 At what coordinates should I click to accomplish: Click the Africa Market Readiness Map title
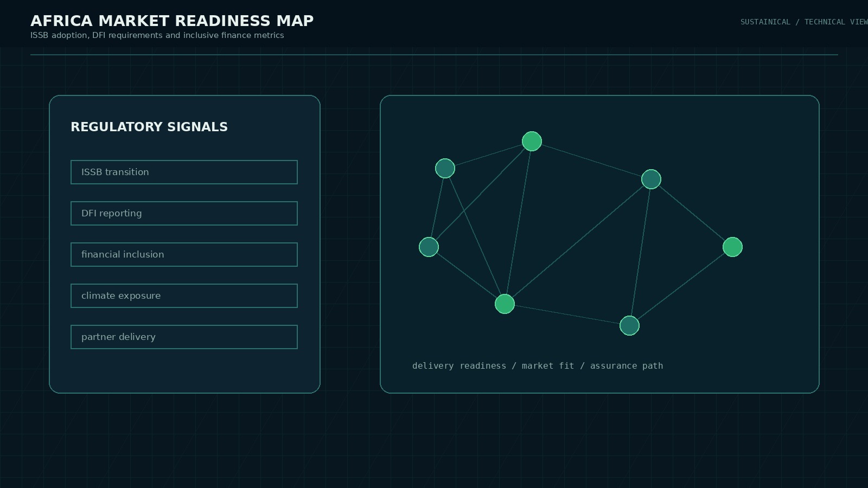(x=172, y=21)
